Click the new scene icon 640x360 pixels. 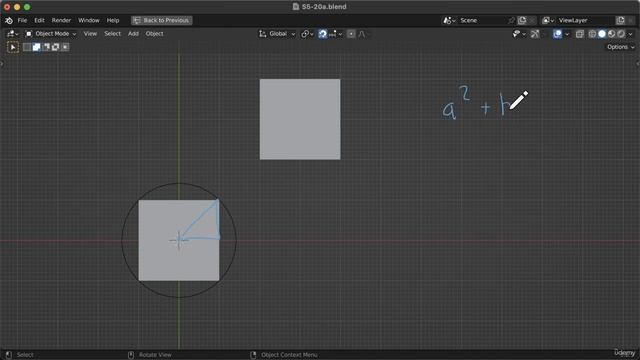tap(522, 20)
